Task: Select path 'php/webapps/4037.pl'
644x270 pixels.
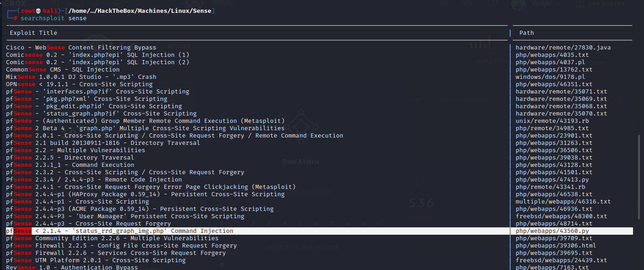Action: (x=550, y=62)
